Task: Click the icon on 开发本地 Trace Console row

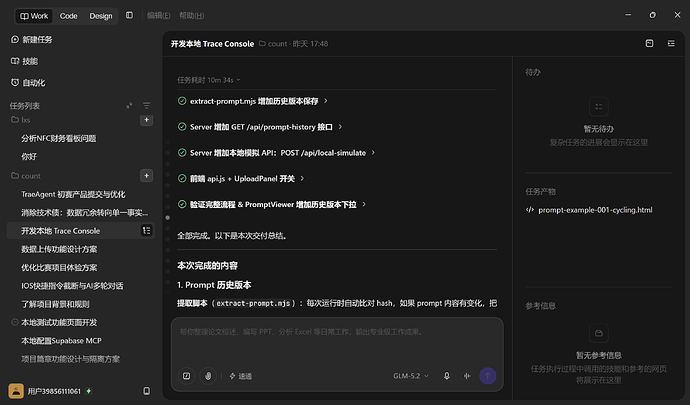Action: pos(147,231)
